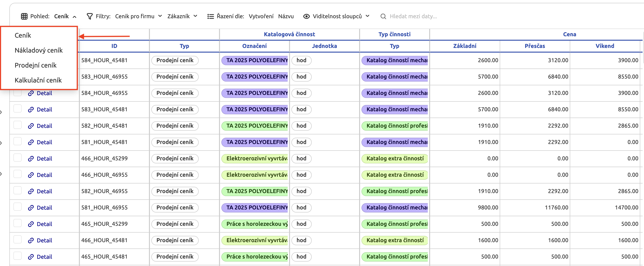This screenshot has width=644, height=266.
Task: Check the checkbox for row 584_HOUR_46955
Action: point(18,93)
